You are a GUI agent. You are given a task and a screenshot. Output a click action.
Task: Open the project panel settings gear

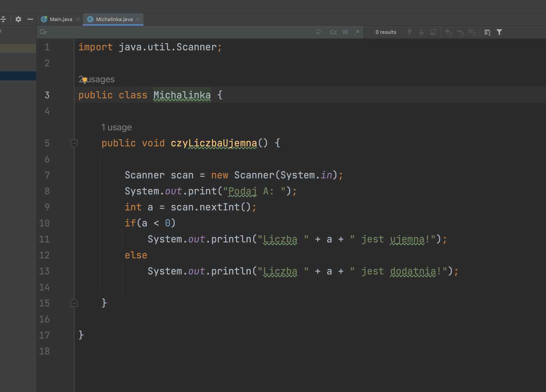click(x=18, y=19)
